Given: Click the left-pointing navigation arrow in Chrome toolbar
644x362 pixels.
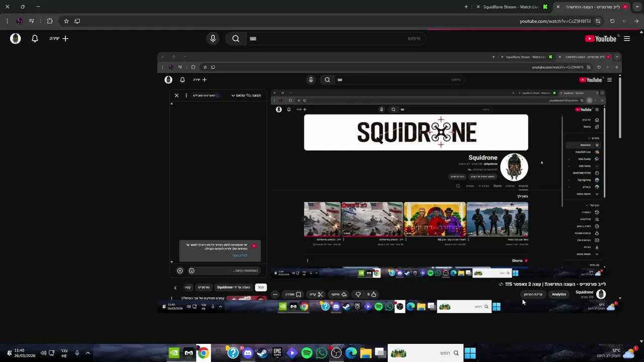Looking at the screenshot, I should pos(624,21).
